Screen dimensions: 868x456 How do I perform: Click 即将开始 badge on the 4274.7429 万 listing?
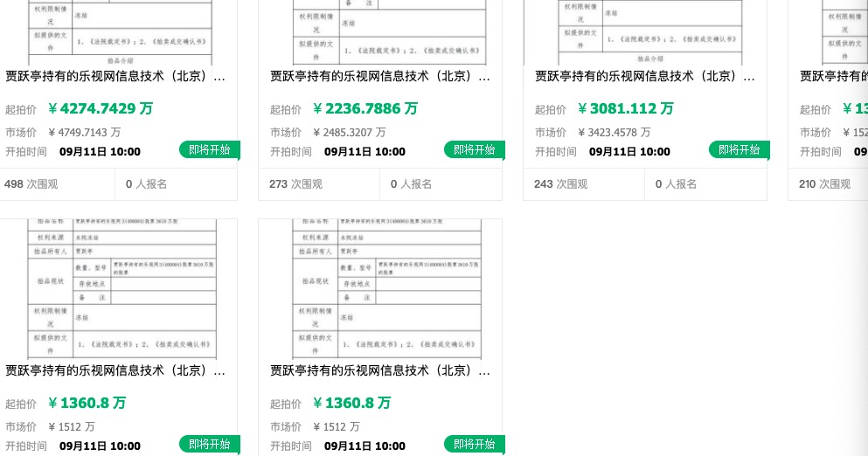[x=209, y=150]
